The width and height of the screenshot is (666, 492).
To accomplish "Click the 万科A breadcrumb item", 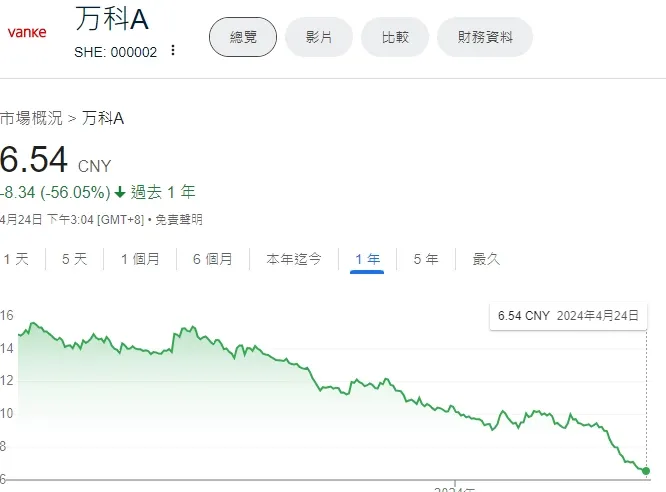I will [x=103, y=118].
